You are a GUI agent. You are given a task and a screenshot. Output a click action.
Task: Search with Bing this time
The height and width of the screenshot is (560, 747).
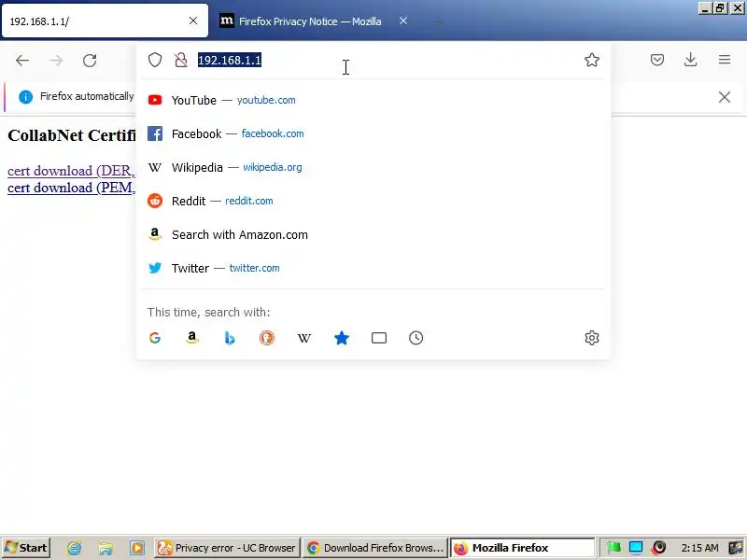tap(230, 338)
